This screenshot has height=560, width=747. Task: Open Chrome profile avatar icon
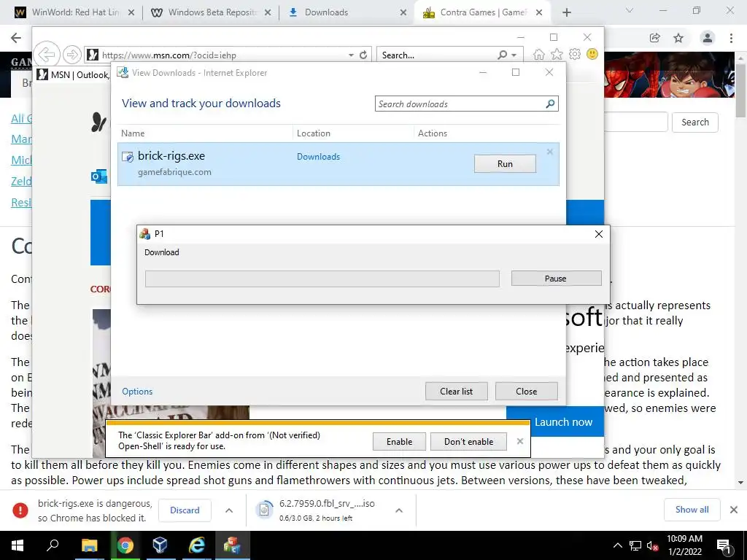click(708, 38)
